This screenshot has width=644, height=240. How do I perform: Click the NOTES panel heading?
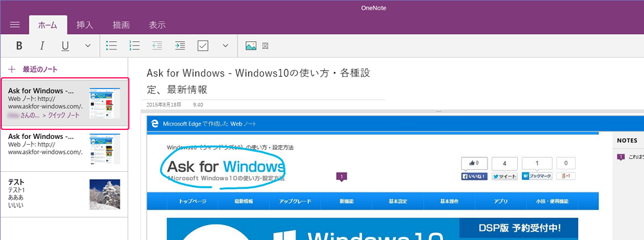tap(627, 140)
